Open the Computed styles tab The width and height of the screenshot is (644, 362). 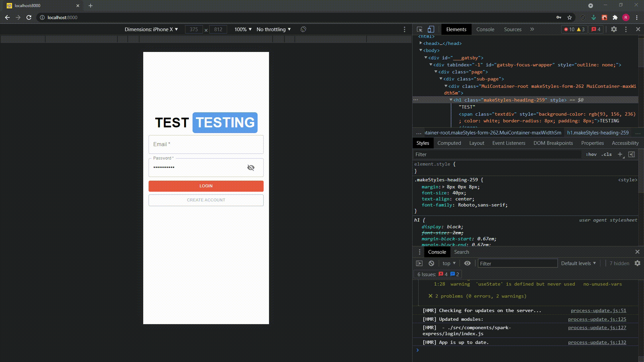[x=449, y=143]
